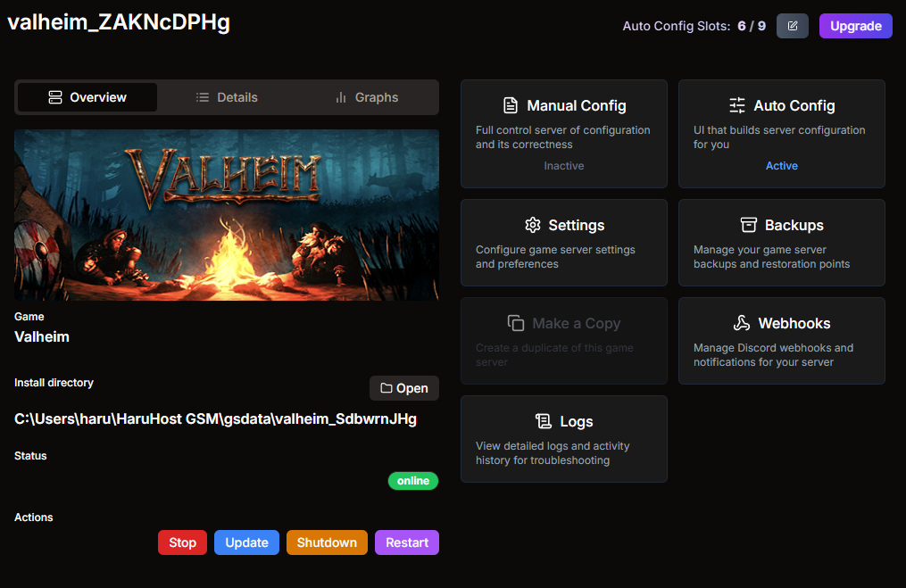Open the Auto Config card

[782, 134]
